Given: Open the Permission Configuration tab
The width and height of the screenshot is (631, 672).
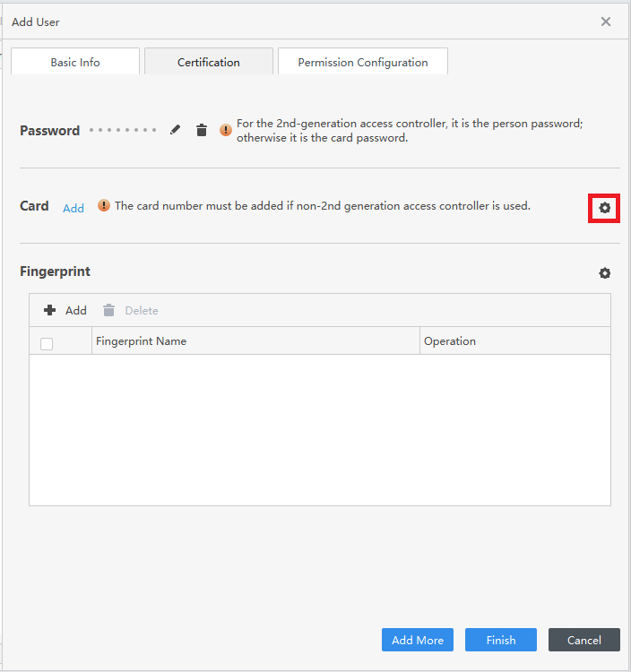Looking at the screenshot, I should (x=363, y=63).
